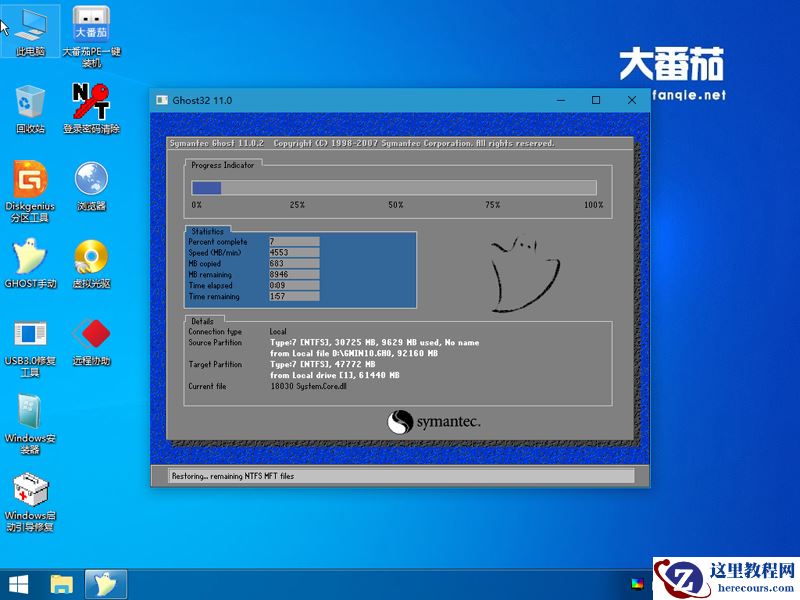Select the Ghost32 icon on the taskbar
This screenshot has height=600, width=800.
(x=105, y=581)
